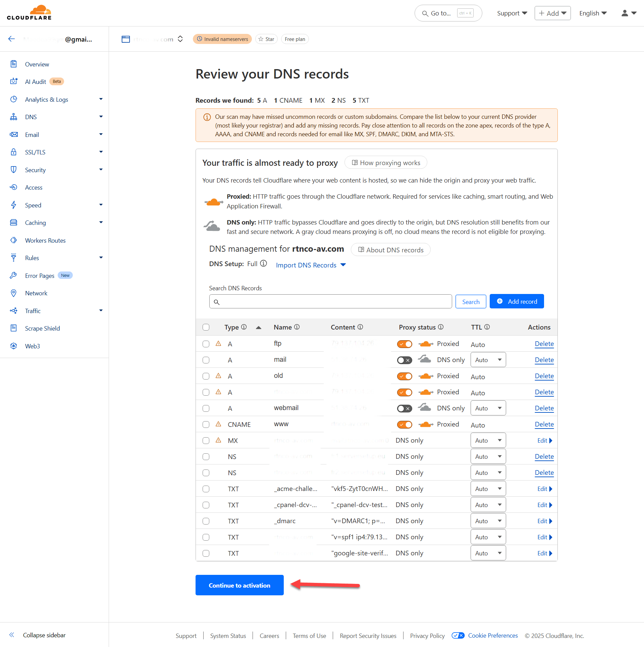Click the info icon next to DNS Setup Full
The image size is (644, 647).
pos(264,263)
